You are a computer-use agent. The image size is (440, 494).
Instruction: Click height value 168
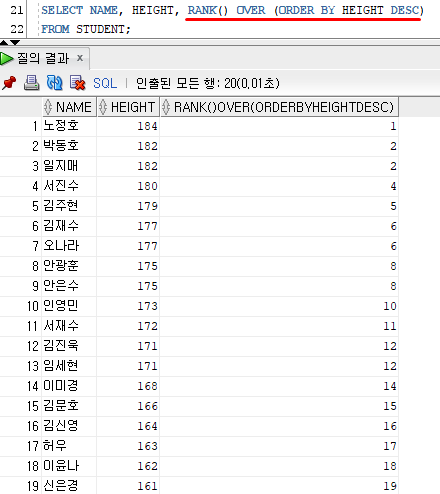pos(147,386)
